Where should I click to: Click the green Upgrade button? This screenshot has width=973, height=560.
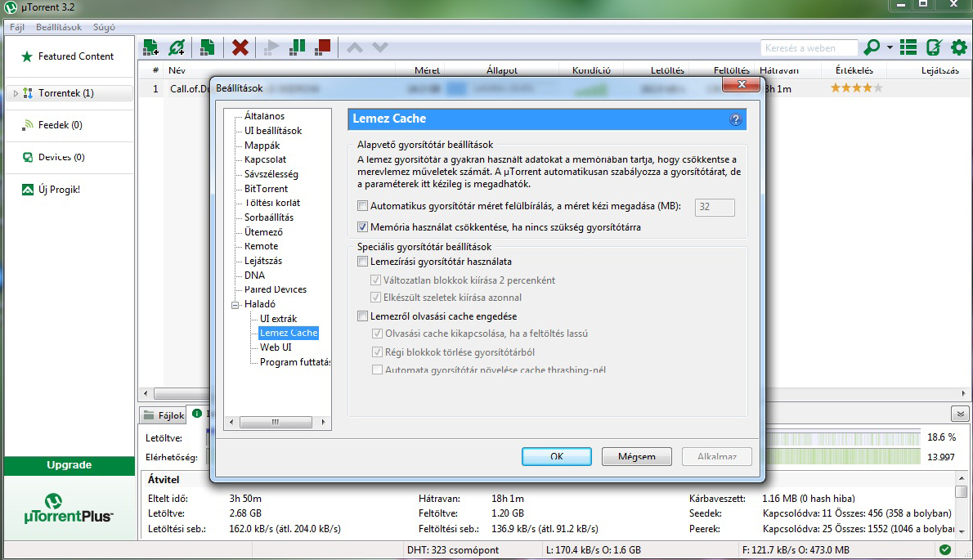[69, 465]
